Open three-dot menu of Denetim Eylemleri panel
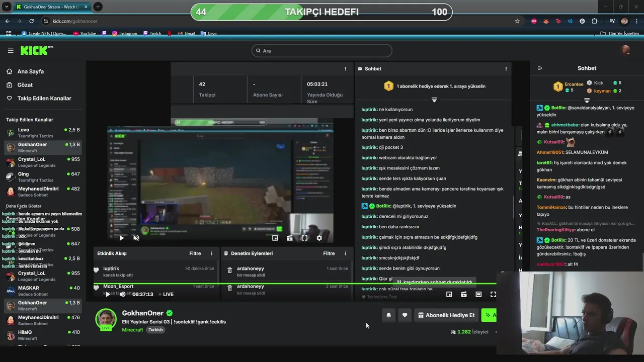The height and width of the screenshot is (362, 644). point(345,253)
